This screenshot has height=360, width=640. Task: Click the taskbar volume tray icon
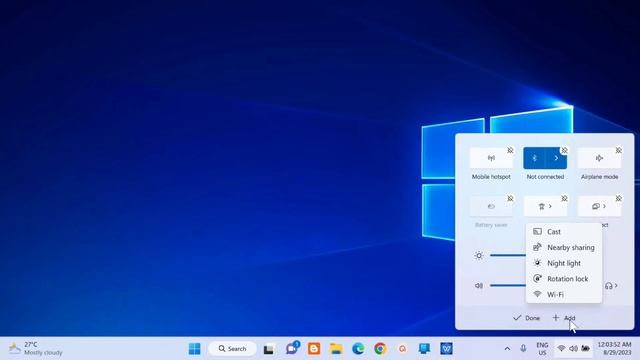click(x=573, y=349)
